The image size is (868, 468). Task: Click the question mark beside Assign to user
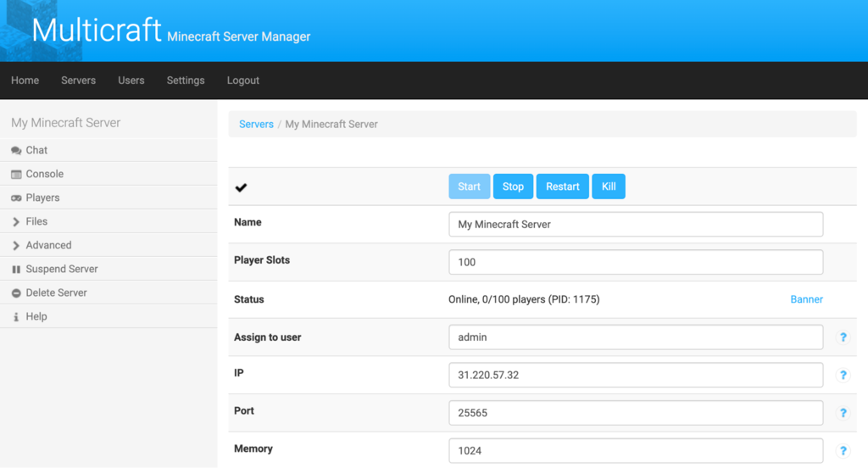[x=843, y=337]
